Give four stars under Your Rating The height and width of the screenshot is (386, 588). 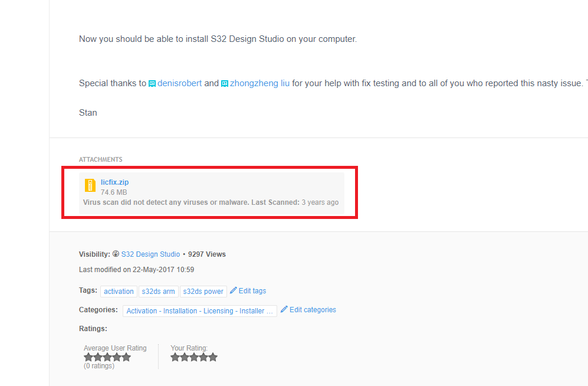pos(203,357)
